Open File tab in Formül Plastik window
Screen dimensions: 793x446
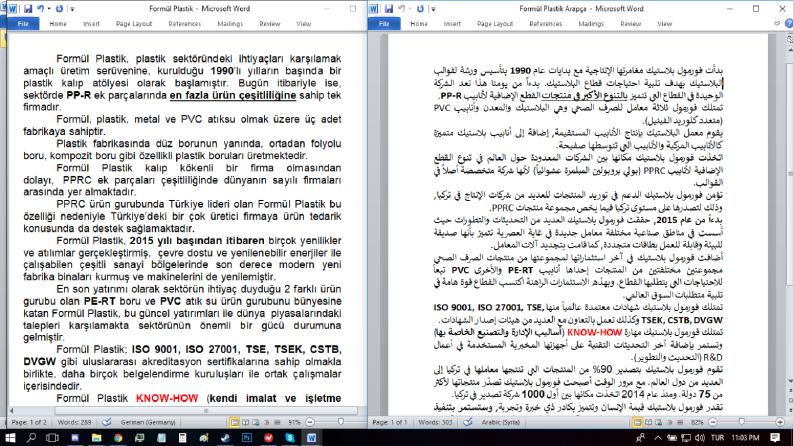tap(23, 24)
